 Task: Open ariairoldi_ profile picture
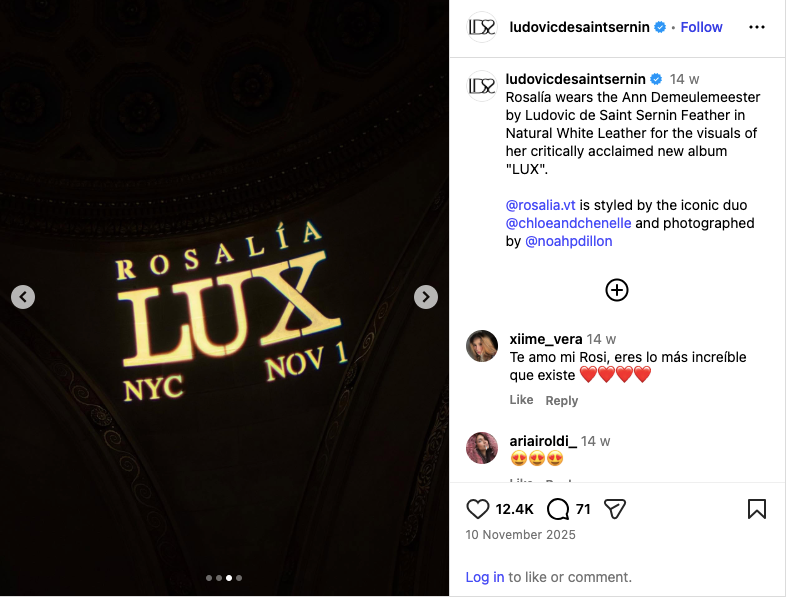[482, 448]
